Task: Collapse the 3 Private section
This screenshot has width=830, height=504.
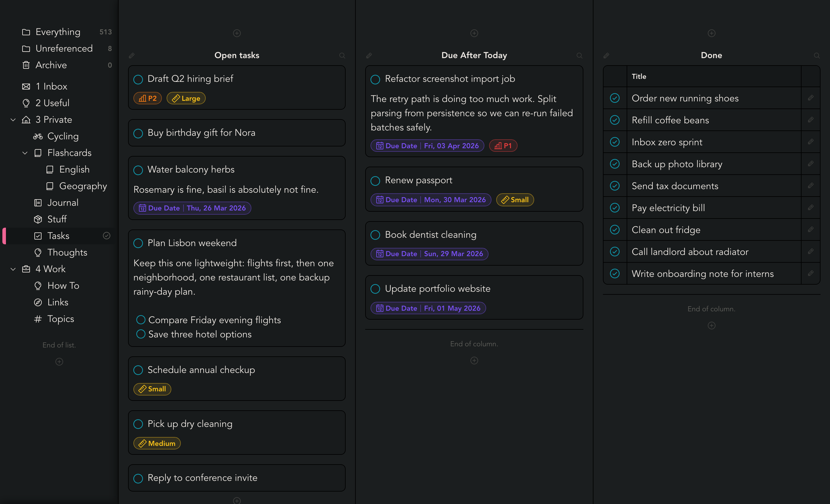Action: click(13, 119)
